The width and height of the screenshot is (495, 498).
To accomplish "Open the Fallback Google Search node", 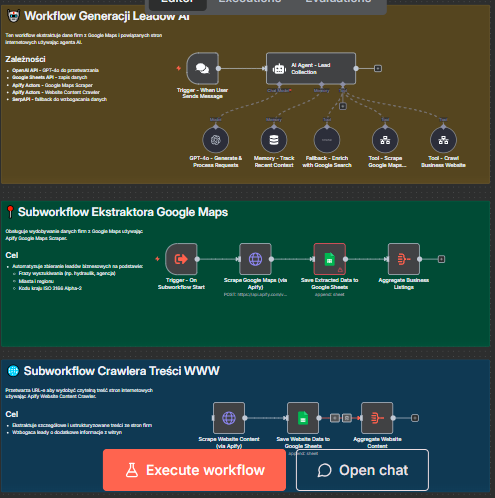I will tap(327, 140).
